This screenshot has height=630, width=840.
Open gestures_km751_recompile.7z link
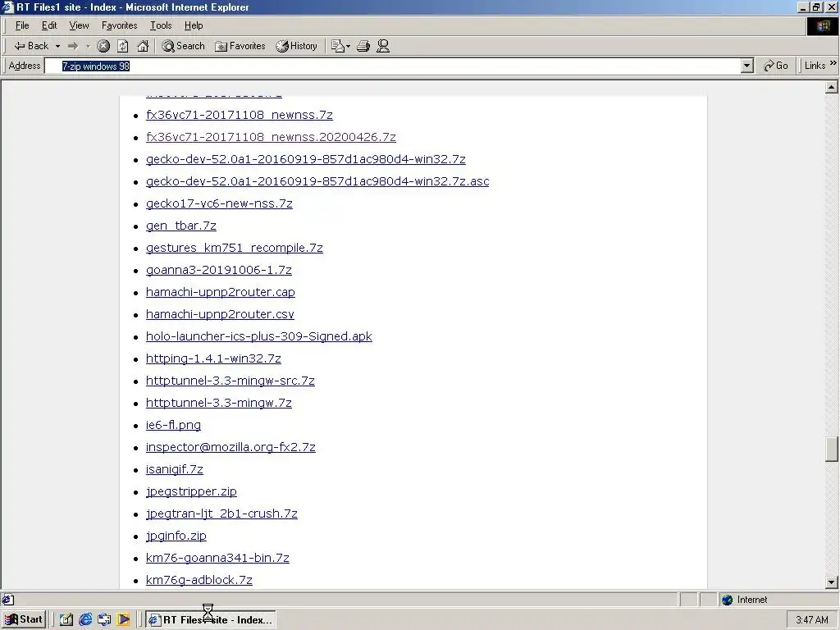tap(234, 248)
